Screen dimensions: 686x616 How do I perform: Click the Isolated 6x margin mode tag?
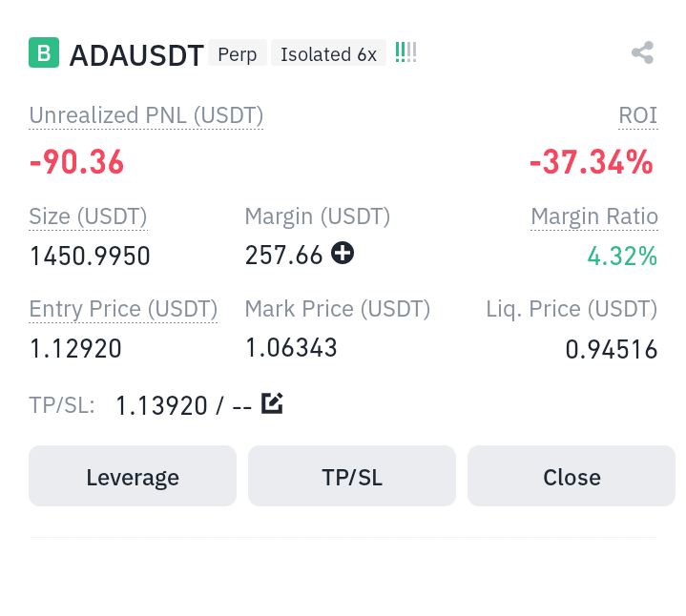coord(328,52)
